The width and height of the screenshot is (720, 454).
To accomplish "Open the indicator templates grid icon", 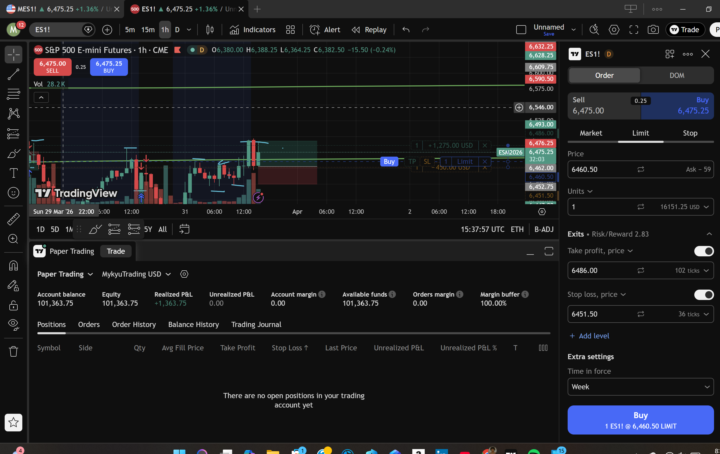I will pos(290,30).
